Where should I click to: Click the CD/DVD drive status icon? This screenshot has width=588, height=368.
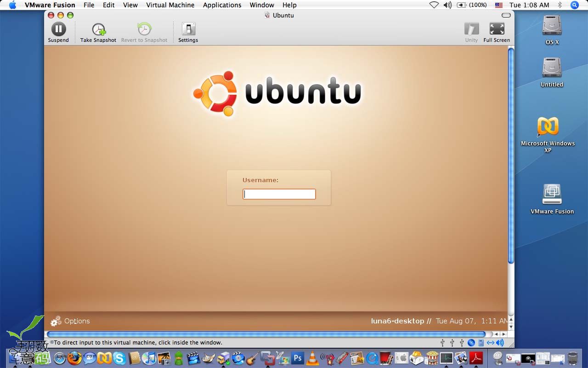click(x=471, y=343)
